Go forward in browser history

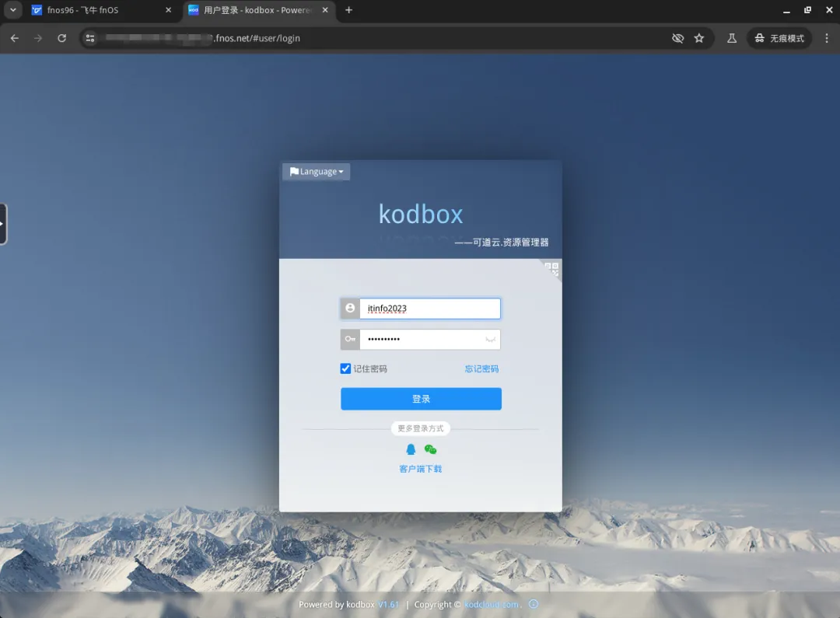click(x=38, y=38)
